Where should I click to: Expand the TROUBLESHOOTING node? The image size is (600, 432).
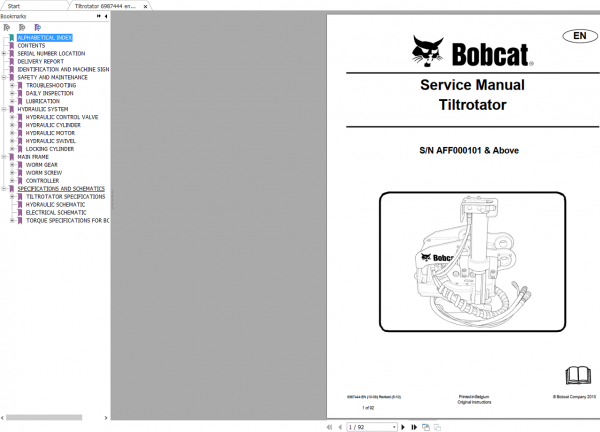coord(12,85)
